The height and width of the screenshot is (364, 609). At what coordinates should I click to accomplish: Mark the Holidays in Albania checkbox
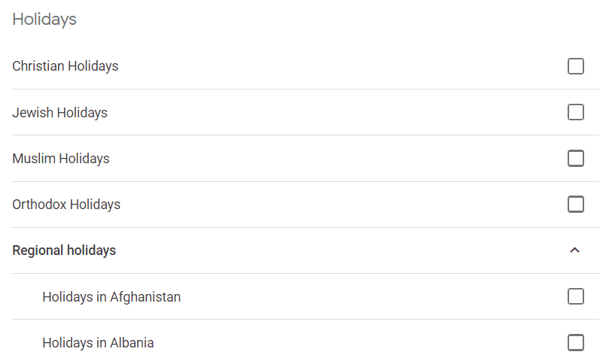pos(576,342)
